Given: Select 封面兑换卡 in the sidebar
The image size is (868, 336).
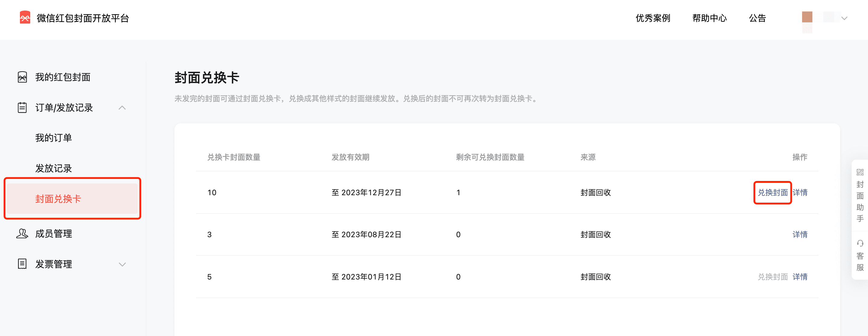Looking at the screenshot, I should [x=58, y=199].
